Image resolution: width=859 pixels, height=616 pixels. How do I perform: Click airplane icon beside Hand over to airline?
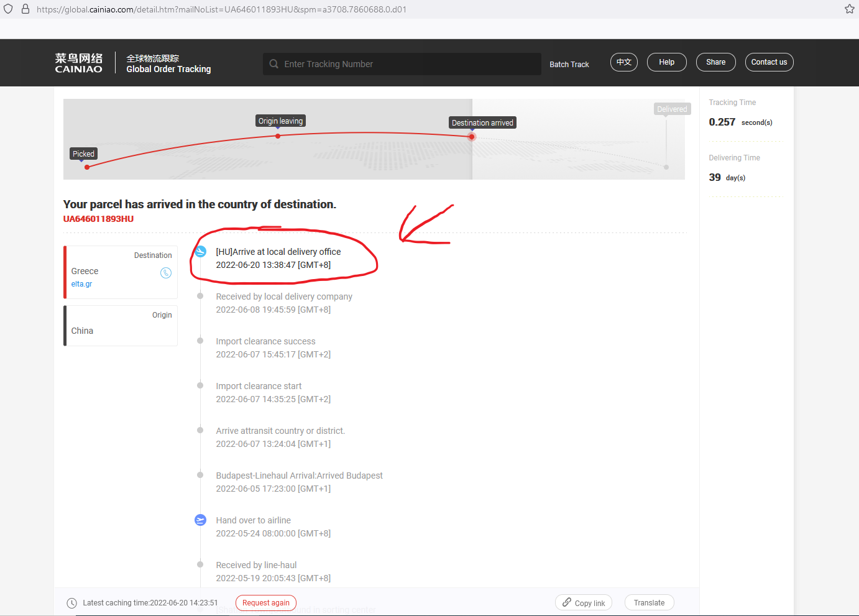coord(200,520)
